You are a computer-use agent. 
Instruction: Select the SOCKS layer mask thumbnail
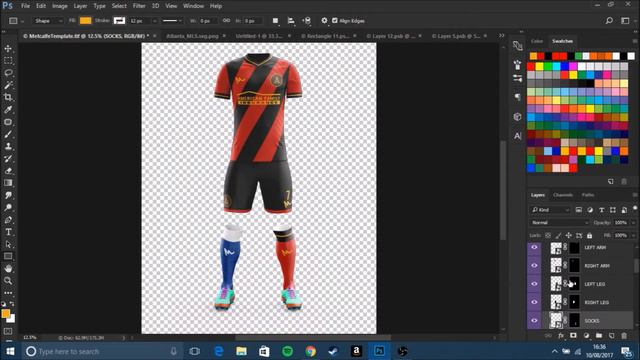(x=574, y=320)
